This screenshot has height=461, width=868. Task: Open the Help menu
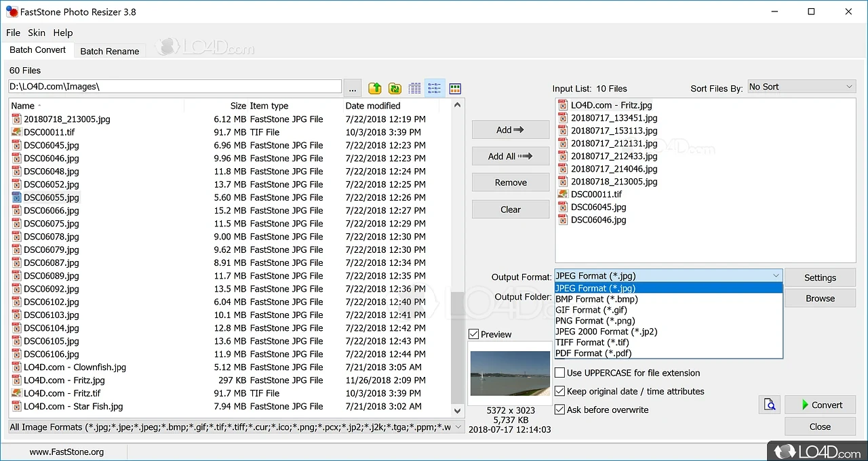coord(63,33)
